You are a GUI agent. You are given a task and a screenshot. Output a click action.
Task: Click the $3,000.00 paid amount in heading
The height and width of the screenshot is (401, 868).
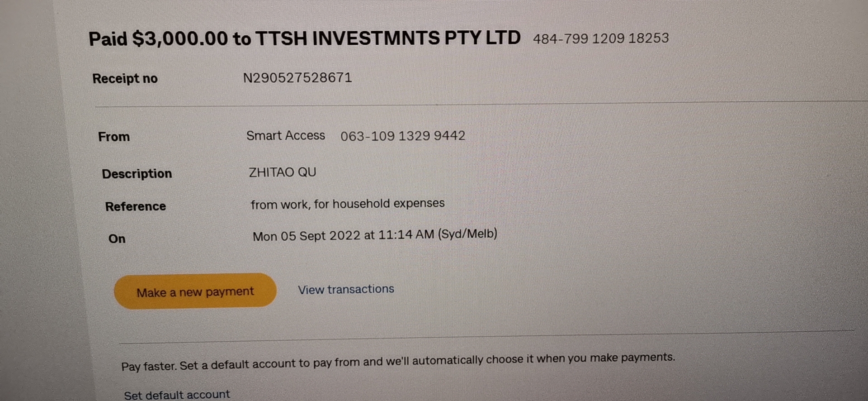pyautogui.click(x=180, y=38)
